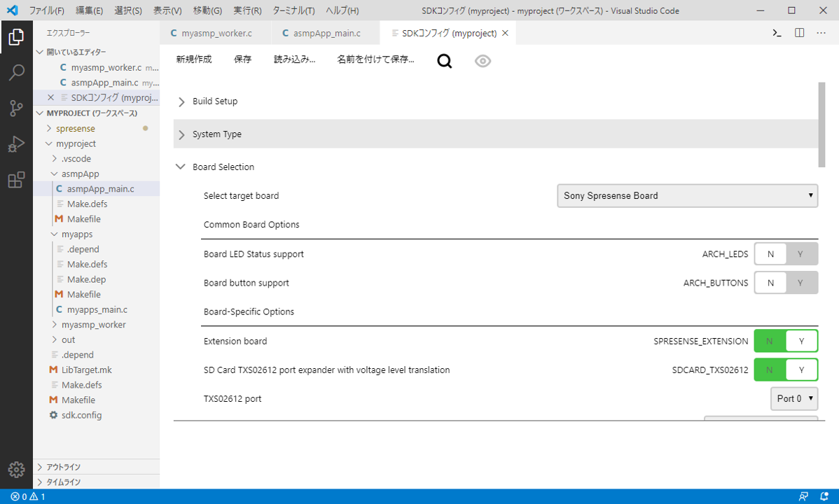Image resolution: width=839 pixels, height=504 pixels.
Task: Click errors and warnings status bar indicator
Action: pyautogui.click(x=28, y=496)
